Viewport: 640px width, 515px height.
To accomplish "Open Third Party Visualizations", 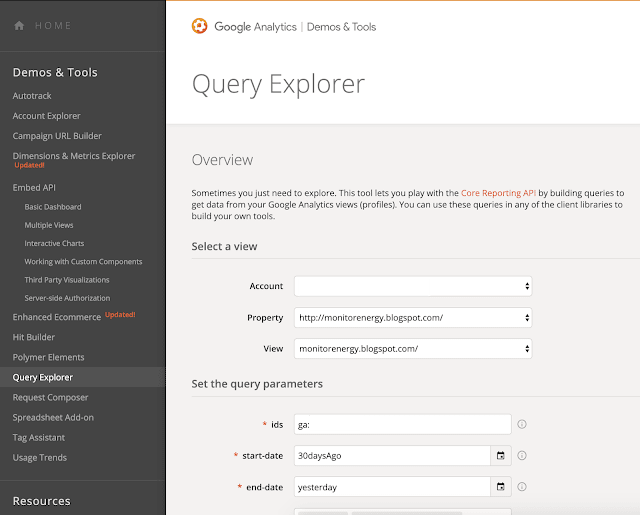I will [x=67, y=280].
